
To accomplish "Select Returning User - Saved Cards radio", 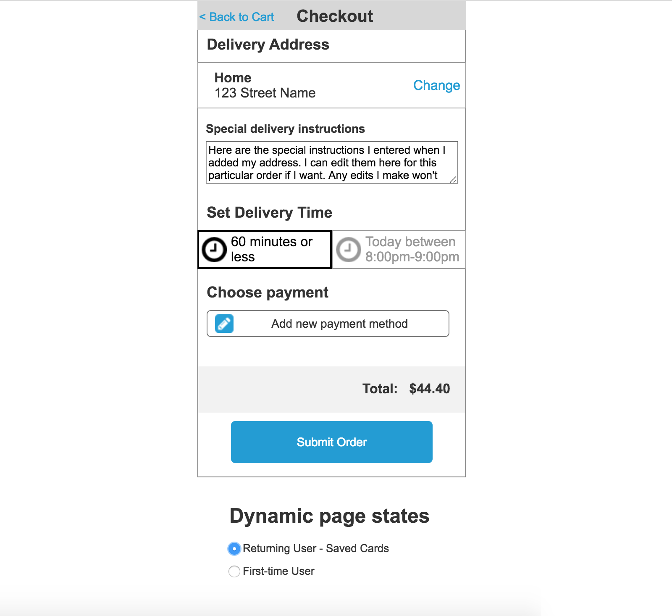I will point(234,548).
